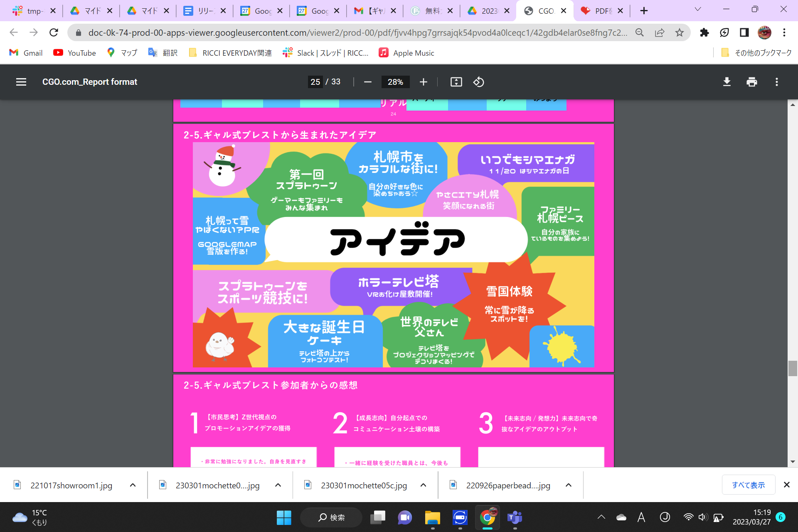Open Chrome's three-dot menu
The width and height of the screenshot is (798, 532).
(785, 32)
